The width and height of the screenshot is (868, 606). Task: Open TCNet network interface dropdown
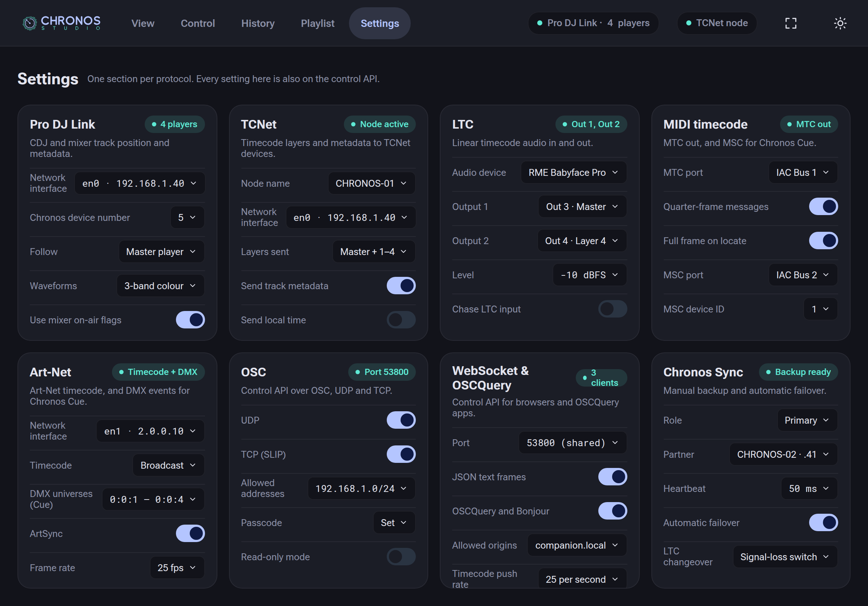click(x=351, y=217)
